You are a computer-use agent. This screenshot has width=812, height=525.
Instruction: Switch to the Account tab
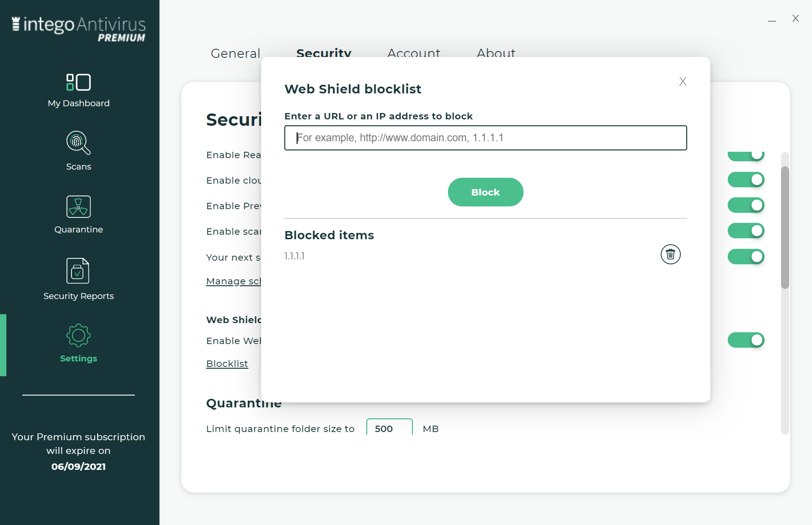coord(414,53)
